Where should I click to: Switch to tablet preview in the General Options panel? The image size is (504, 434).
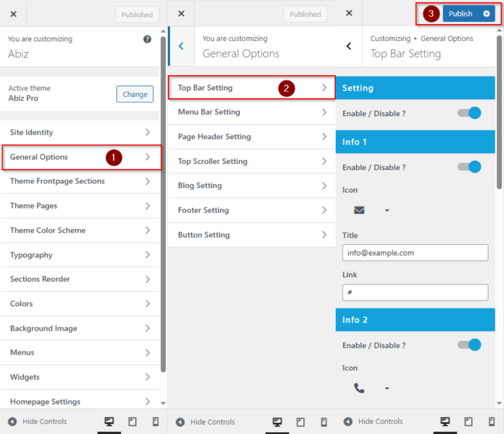coord(300,422)
